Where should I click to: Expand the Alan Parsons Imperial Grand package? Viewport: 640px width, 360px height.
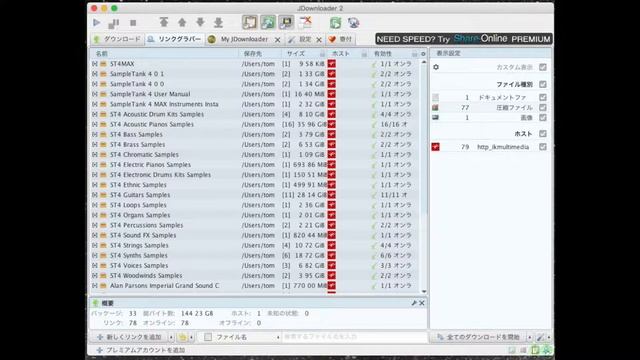[x=95, y=286]
